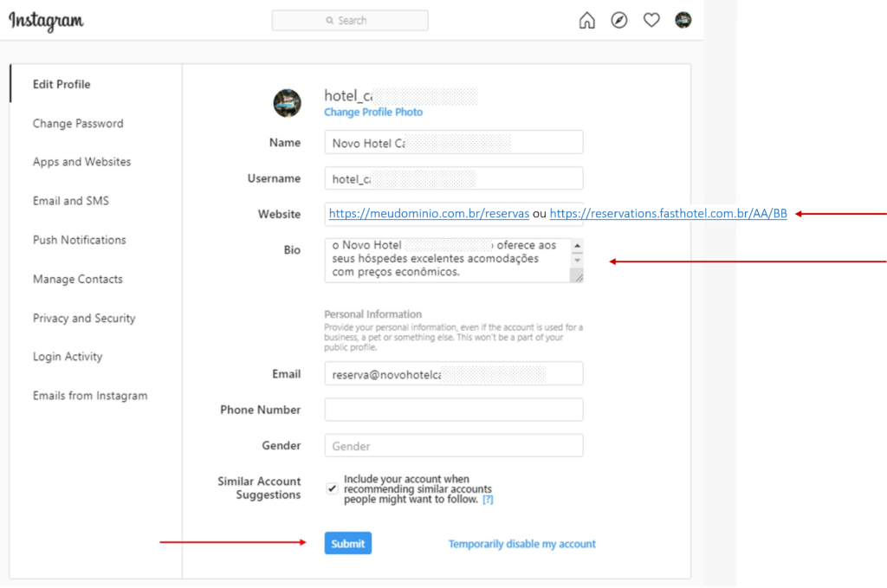887x588 pixels.
Task: Click the 'Website' field label
Action: point(280,214)
